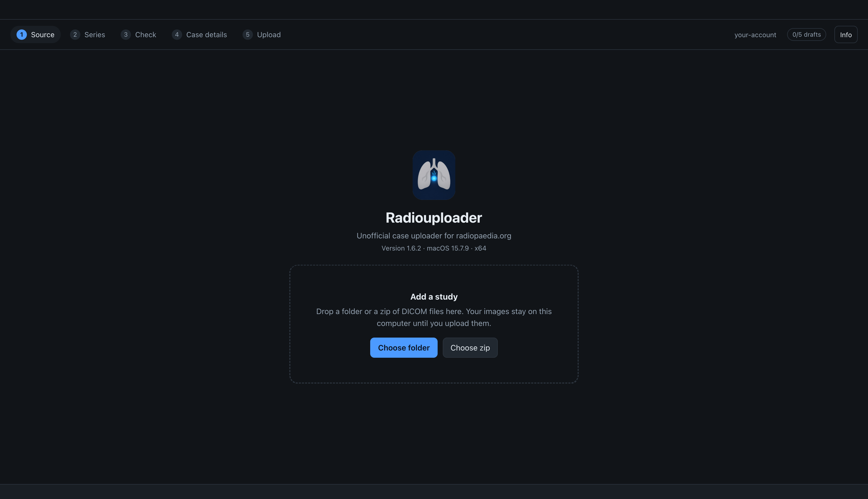Click the version 1.6.2 info line
Image resolution: width=868 pixels, height=499 pixels.
(434, 248)
